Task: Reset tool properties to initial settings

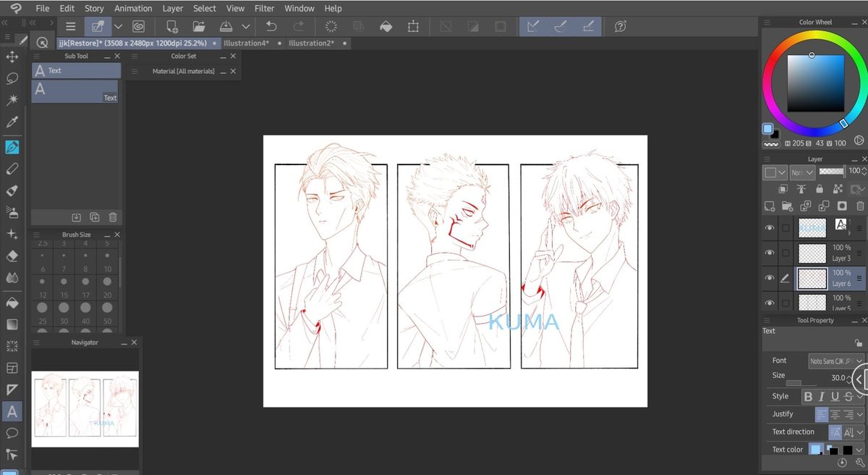Action: (x=843, y=462)
